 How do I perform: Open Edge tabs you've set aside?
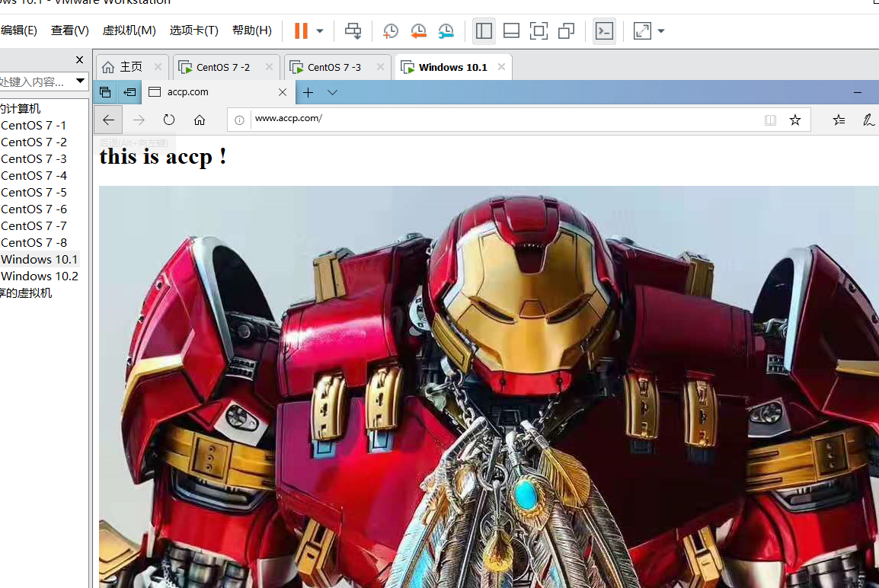point(105,92)
